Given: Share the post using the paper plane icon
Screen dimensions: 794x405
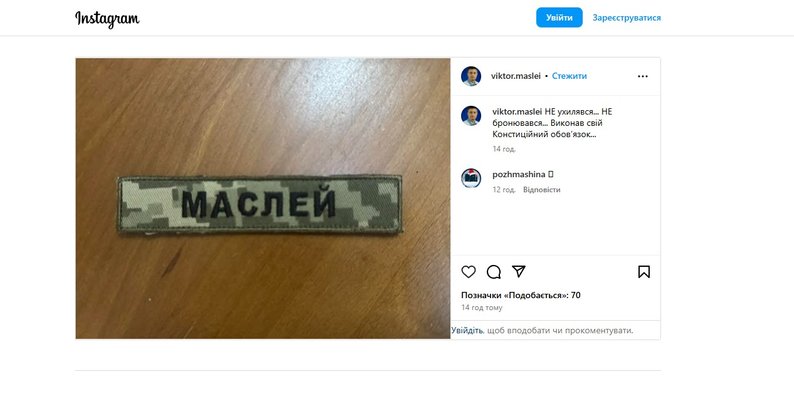Looking at the screenshot, I should 519,271.
